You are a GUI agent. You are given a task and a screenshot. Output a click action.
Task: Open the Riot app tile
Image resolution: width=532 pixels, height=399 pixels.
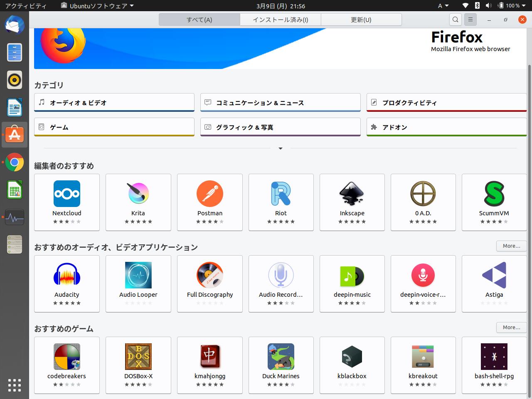(281, 202)
